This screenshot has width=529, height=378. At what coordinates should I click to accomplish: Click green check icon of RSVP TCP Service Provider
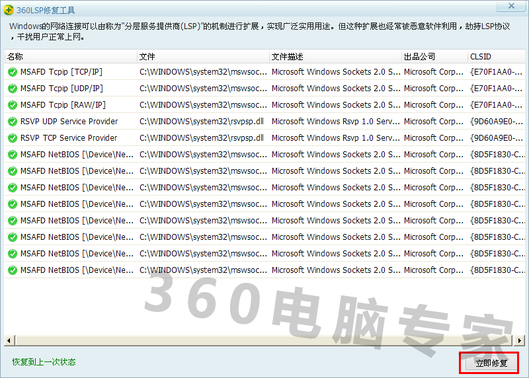tap(12, 138)
